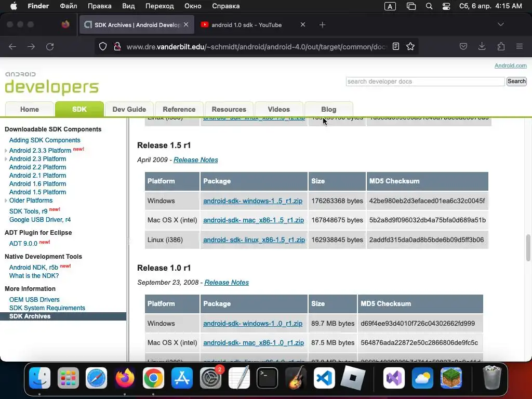Download android-sdk-linux_x86-1.5_r1.zip

(x=254, y=240)
